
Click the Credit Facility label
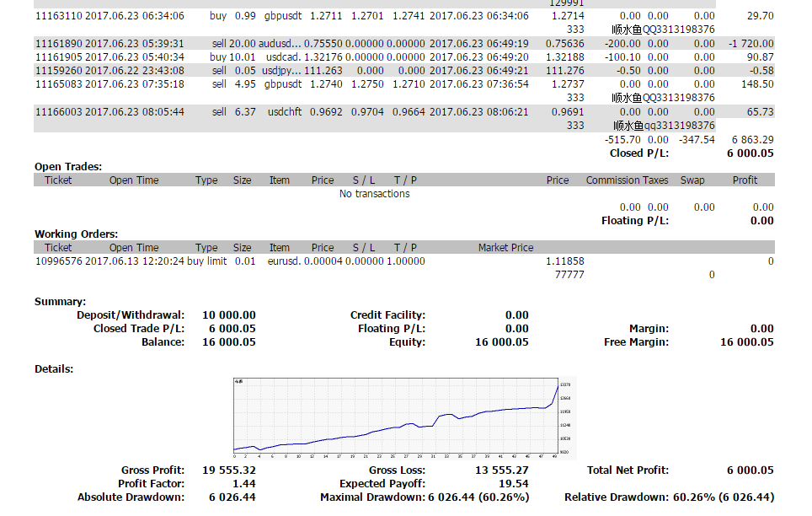(x=387, y=315)
